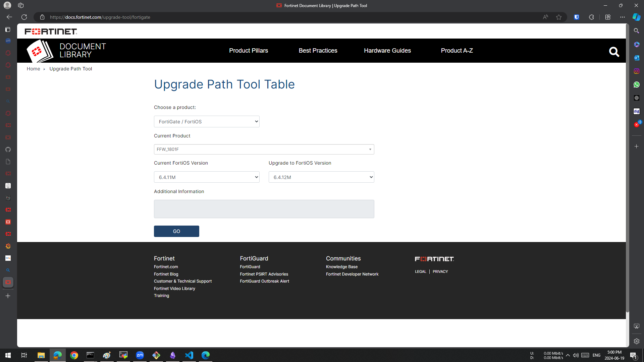The width and height of the screenshot is (644, 362).
Task: Launch Copilot from the browser toolbar
Action: (636, 17)
